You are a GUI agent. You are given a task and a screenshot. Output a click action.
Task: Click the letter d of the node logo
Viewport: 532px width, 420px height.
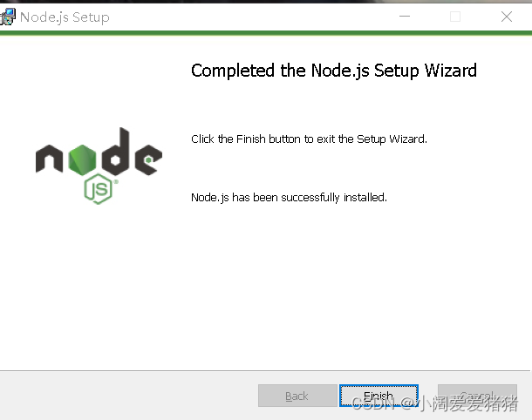point(116,152)
